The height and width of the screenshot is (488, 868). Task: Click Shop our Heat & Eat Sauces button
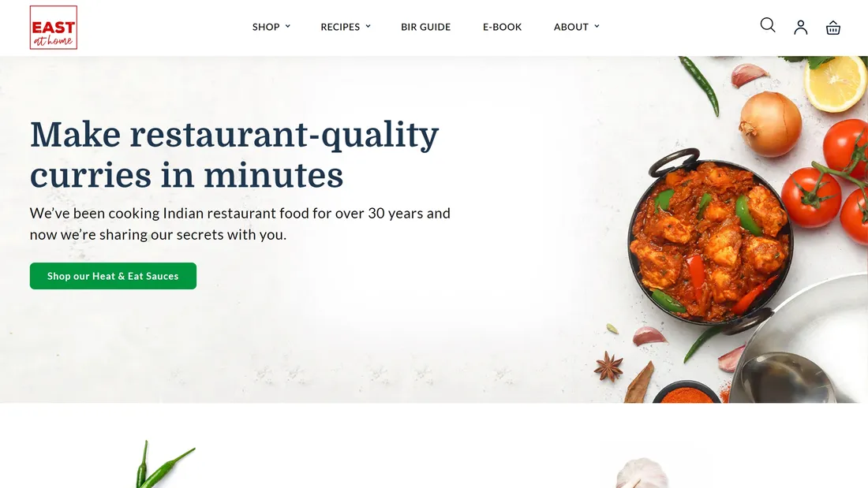click(113, 276)
